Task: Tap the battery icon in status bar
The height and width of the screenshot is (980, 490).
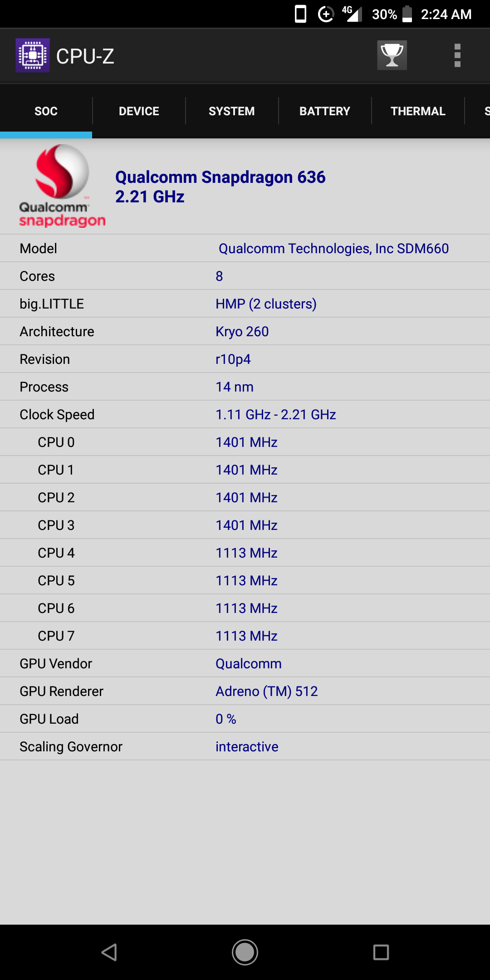Action: coord(407,14)
